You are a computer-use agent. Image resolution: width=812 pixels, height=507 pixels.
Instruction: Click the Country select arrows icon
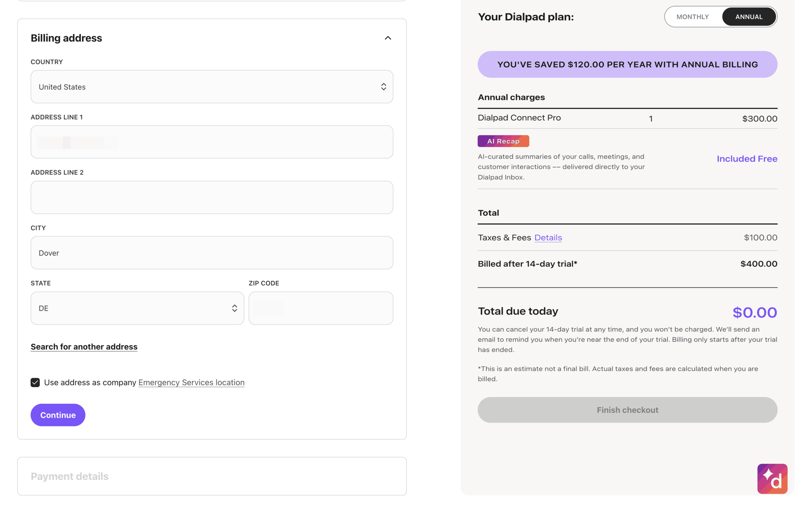pos(383,87)
